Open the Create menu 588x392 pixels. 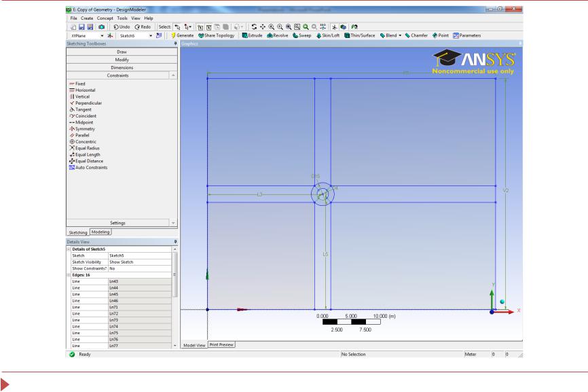[87, 18]
